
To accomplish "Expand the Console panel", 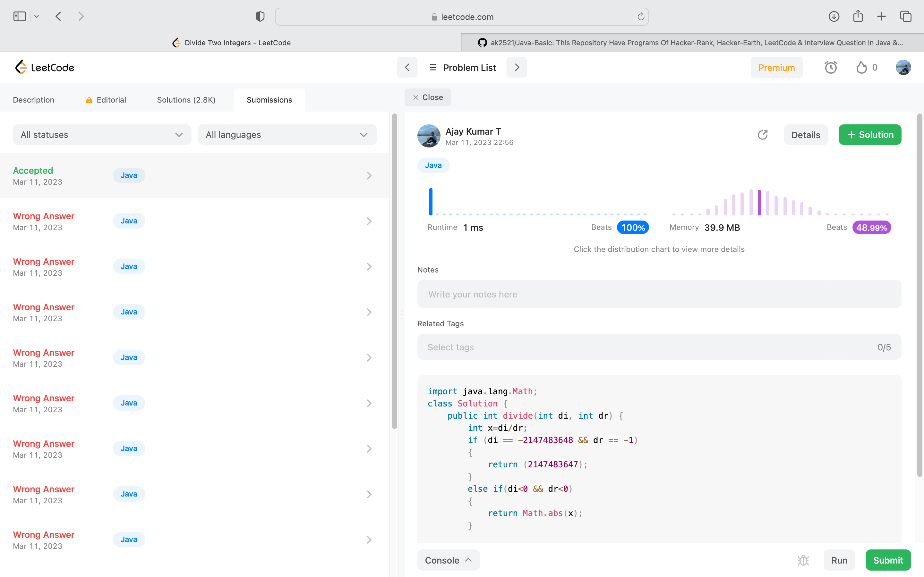I will [448, 560].
